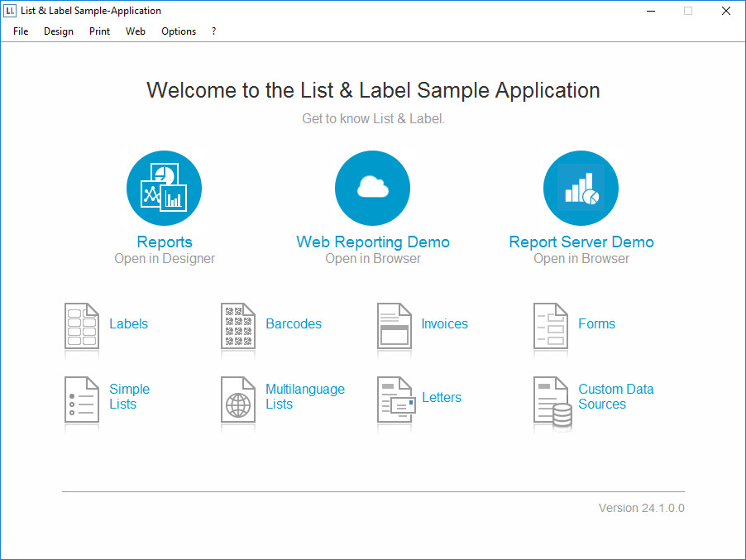Click the Report Server Demo link text
The height and width of the screenshot is (560, 746).
click(x=581, y=242)
